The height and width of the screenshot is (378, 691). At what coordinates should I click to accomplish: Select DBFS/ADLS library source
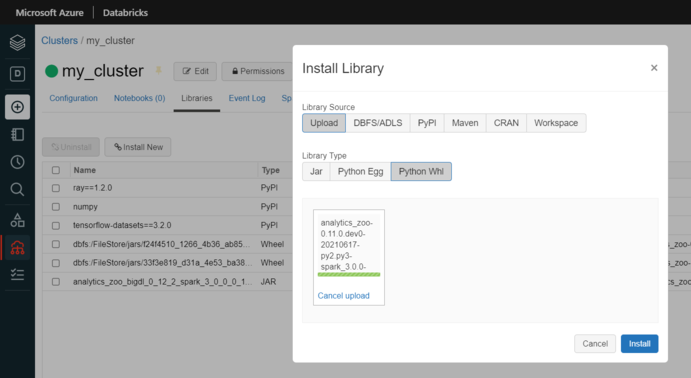[378, 123]
